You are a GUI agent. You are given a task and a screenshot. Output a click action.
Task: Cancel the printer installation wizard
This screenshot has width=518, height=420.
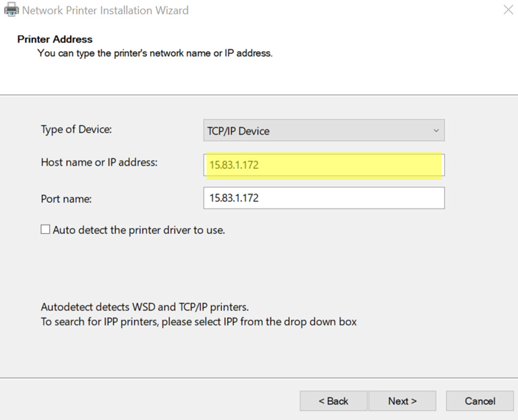[x=479, y=401]
